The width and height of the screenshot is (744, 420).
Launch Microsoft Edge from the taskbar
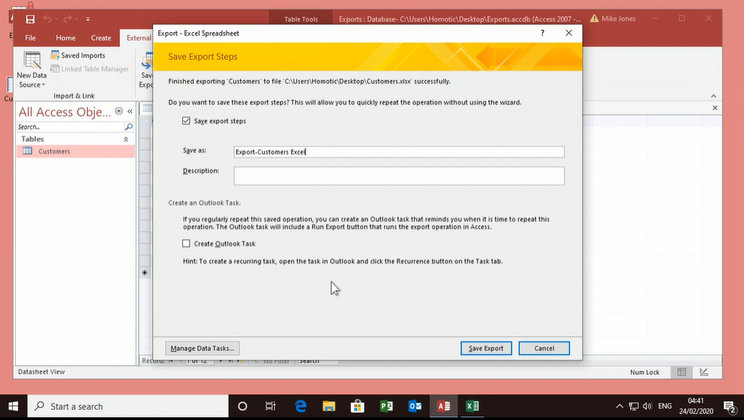tap(299, 406)
